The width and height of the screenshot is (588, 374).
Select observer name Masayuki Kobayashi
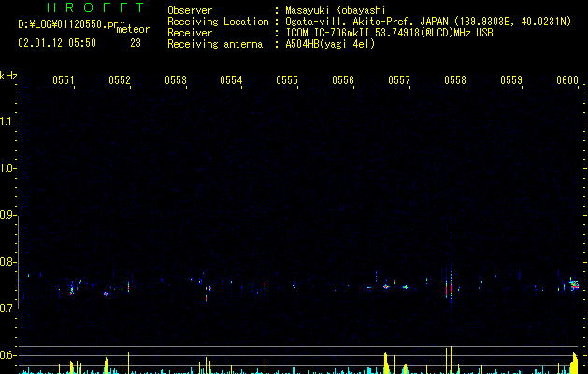tap(336, 10)
